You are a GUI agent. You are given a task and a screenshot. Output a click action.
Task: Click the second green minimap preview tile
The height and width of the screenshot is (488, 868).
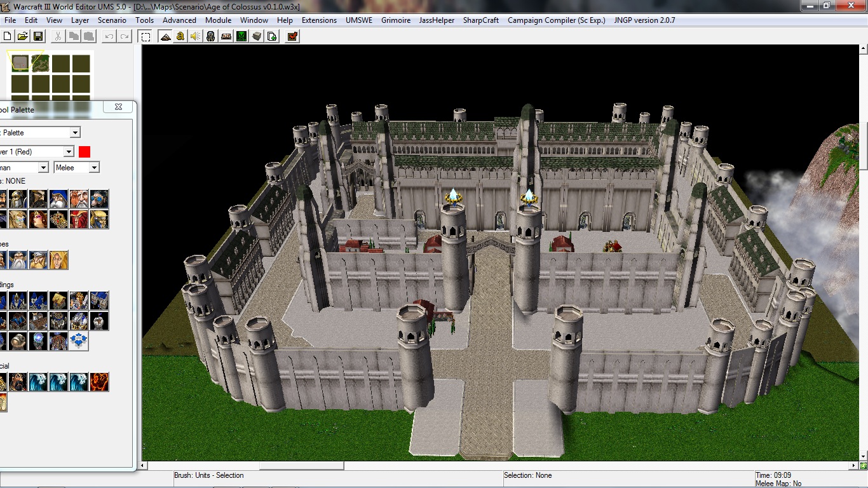[x=41, y=63]
